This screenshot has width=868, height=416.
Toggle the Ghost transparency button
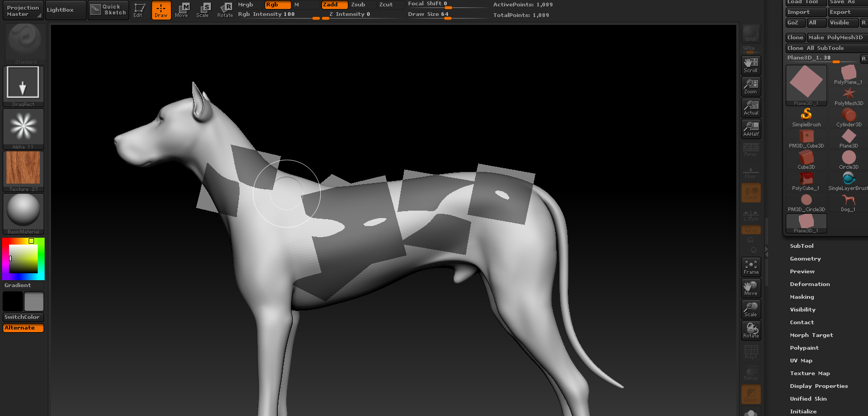pyautogui.click(x=751, y=394)
